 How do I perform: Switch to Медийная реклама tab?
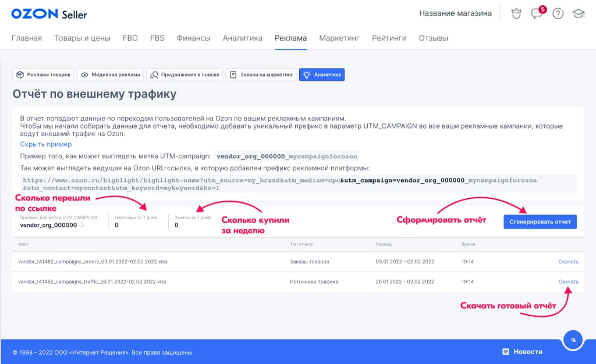tap(111, 75)
